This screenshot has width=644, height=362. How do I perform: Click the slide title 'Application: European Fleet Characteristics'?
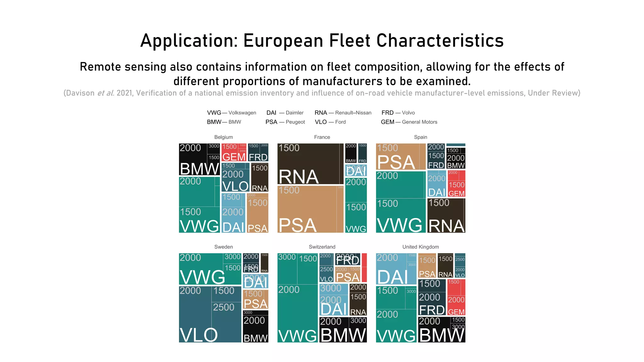click(322, 41)
